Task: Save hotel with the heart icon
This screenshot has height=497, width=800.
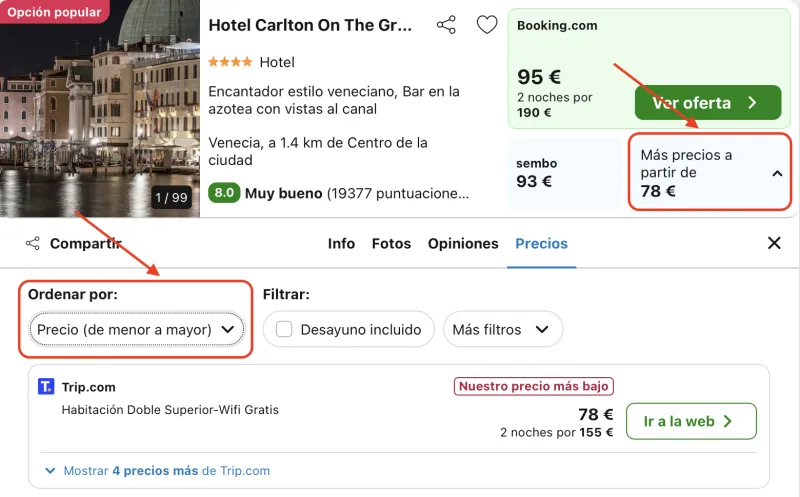Action: click(487, 24)
